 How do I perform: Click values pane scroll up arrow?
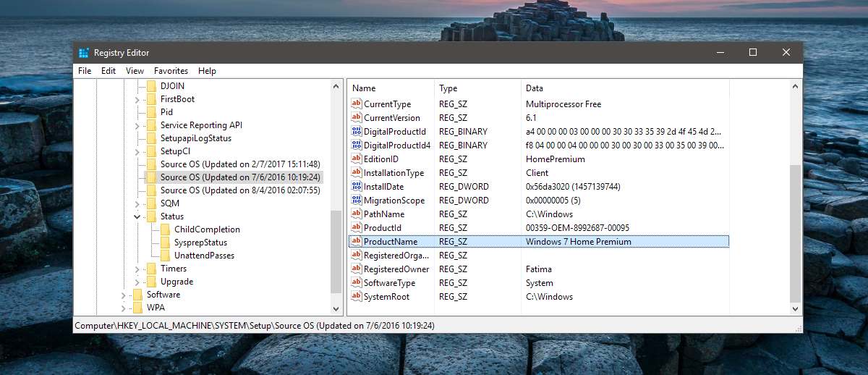[796, 86]
